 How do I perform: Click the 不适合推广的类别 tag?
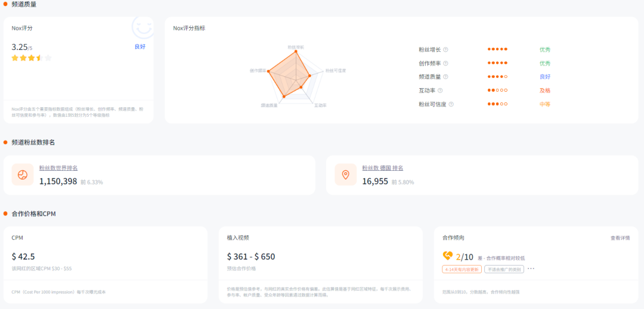[x=504, y=269]
